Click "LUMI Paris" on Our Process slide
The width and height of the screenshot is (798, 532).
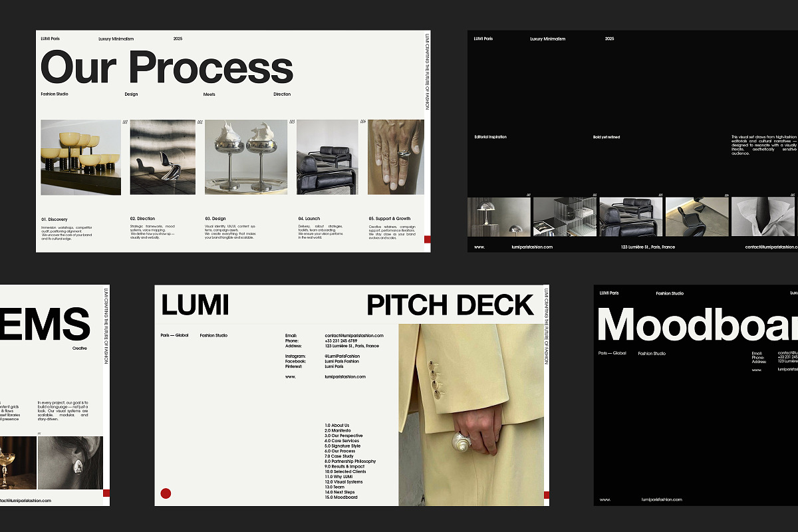click(x=50, y=39)
